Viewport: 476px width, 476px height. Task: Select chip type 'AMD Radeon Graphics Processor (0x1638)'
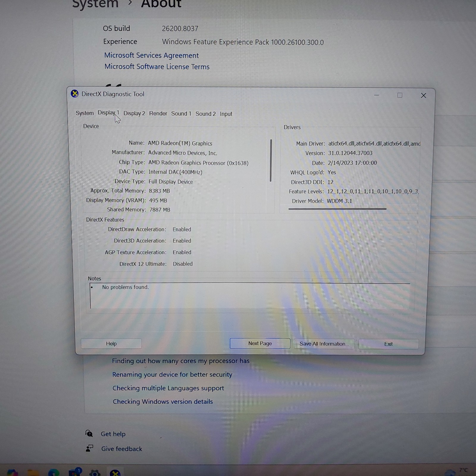tap(198, 163)
